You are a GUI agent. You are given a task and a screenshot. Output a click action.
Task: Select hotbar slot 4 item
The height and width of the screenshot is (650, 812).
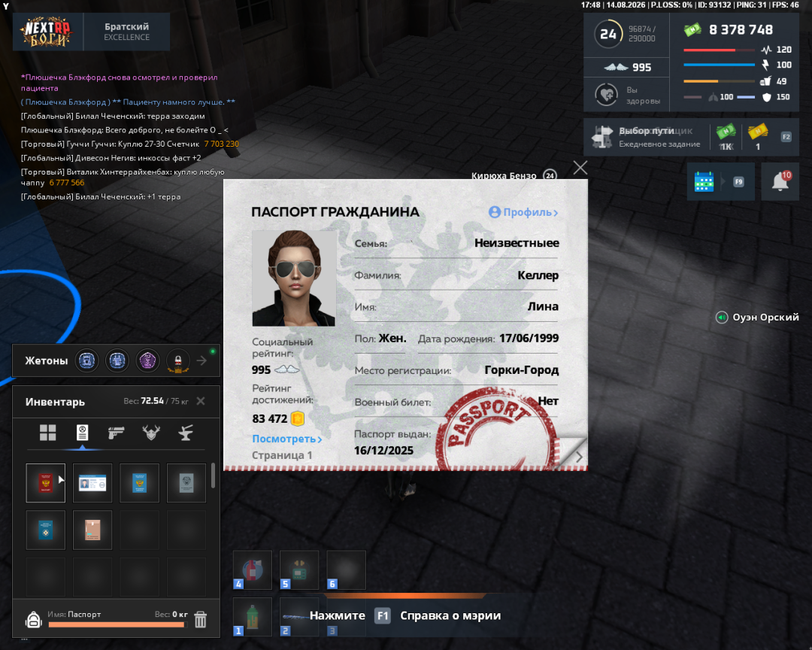pyautogui.click(x=253, y=570)
